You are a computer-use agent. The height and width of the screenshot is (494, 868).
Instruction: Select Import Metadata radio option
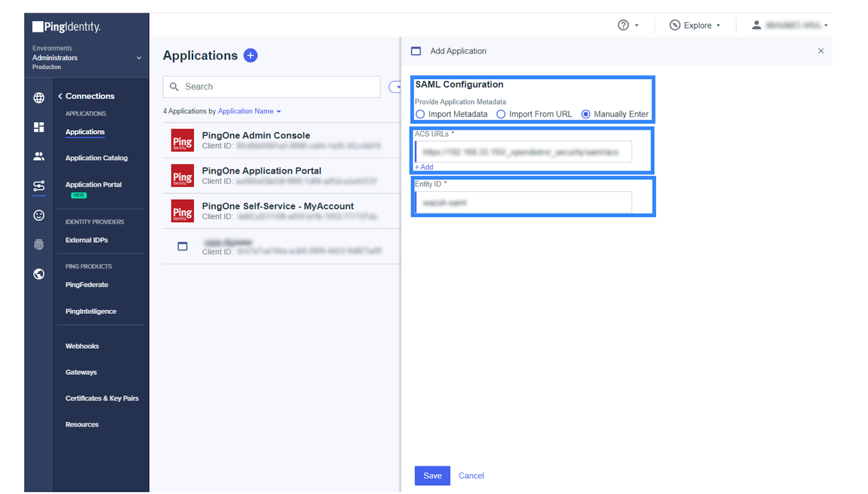click(420, 114)
